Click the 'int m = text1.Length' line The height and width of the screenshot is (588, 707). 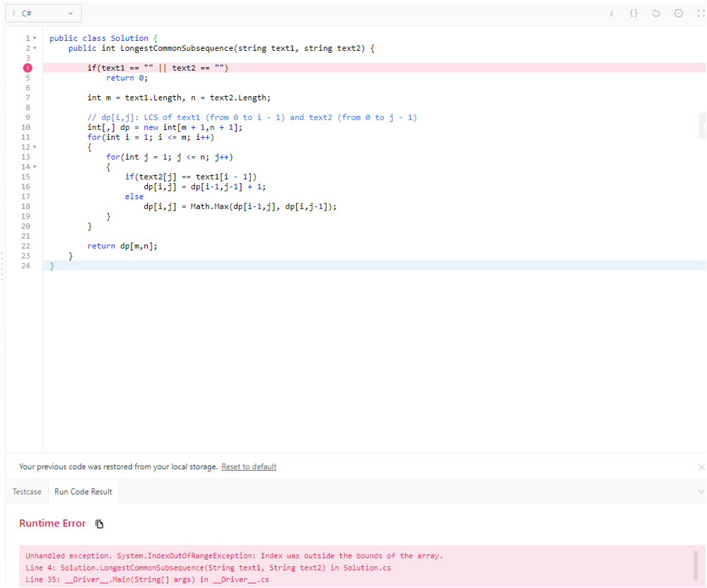pos(179,98)
